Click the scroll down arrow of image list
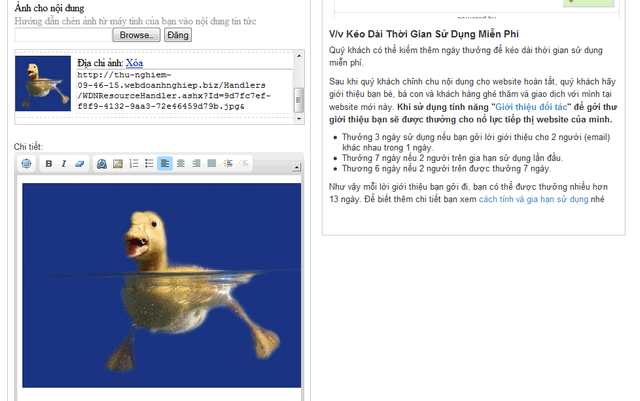Image resolution: width=640 pixels, height=401 pixels. pyautogui.click(x=299, y=119)
